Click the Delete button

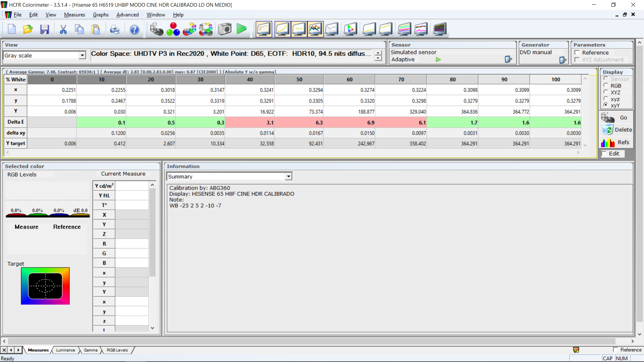[x=616, y=130]
